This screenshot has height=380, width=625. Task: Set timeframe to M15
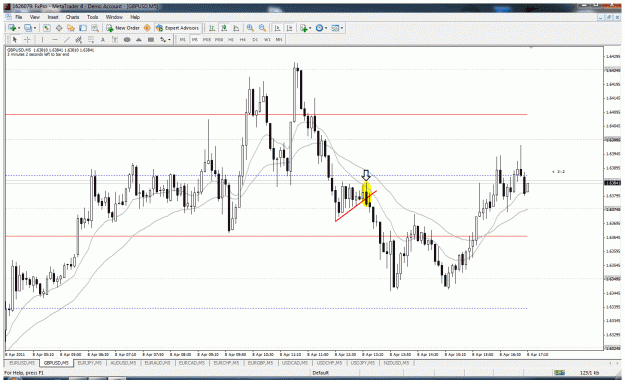(x=206, y=39)
